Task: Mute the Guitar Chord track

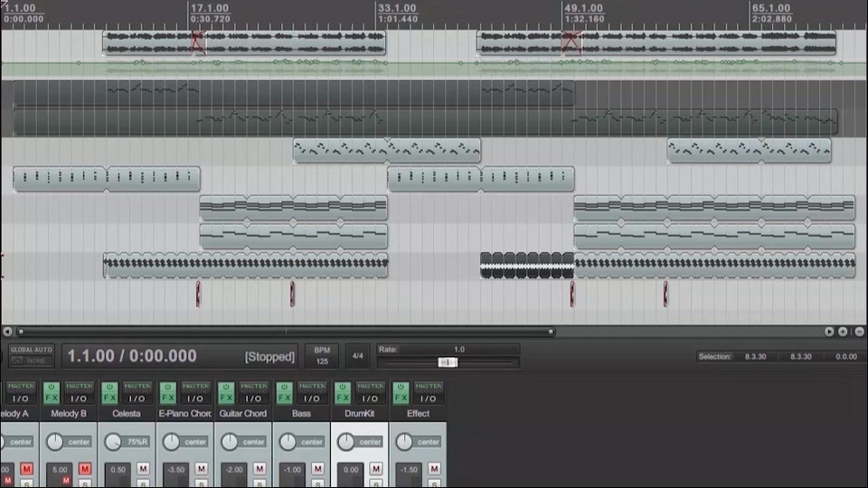Action: (259, 469)
